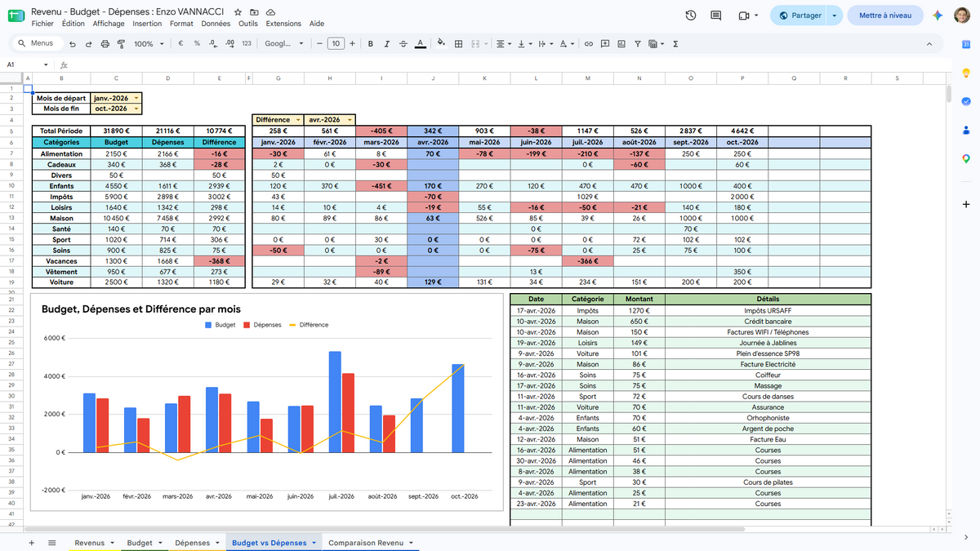Click the Mettre à niveau button
The image size is (980, 551).
pos(885,16)
